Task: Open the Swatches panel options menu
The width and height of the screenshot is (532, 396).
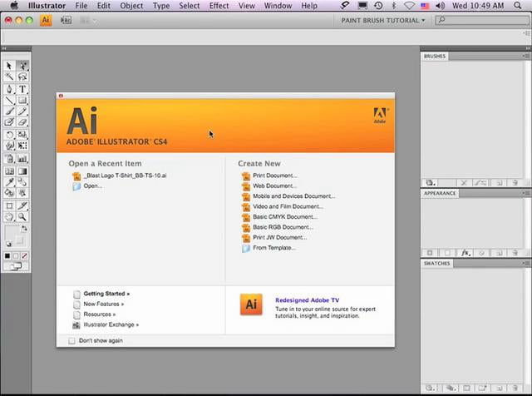Action: pos(526,263)
